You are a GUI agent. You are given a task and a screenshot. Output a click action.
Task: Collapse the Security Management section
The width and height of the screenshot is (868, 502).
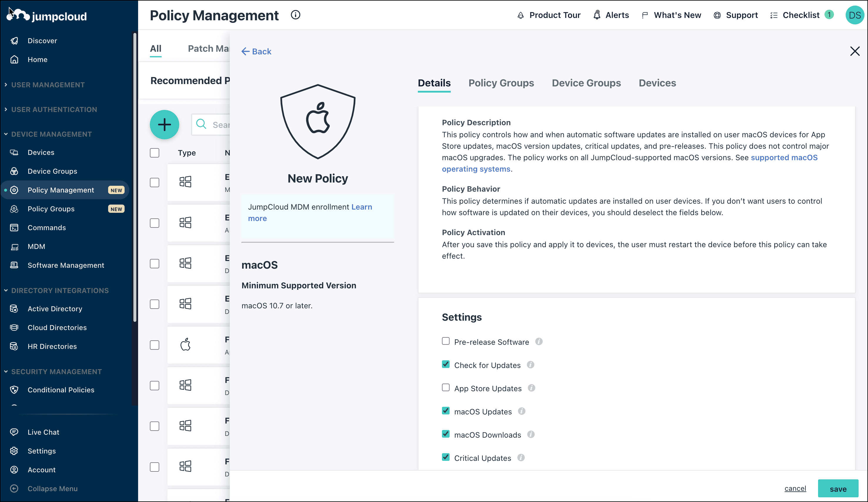(53, 372)
